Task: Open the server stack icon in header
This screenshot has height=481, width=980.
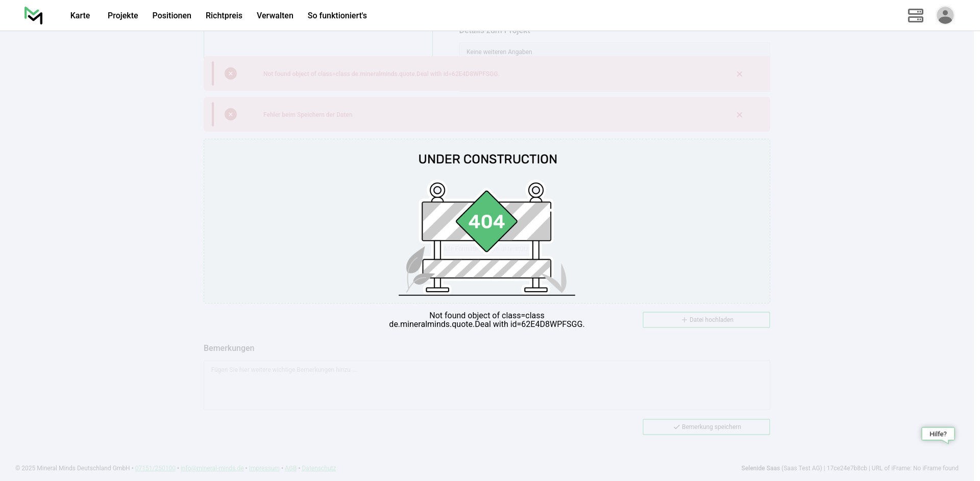Action: tap(915, 15)
